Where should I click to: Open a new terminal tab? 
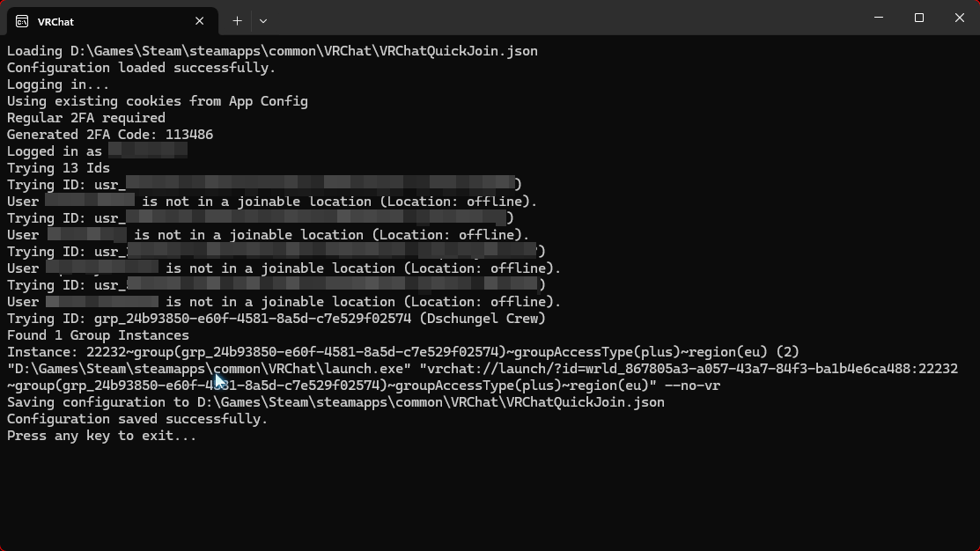tap(238, 21)
